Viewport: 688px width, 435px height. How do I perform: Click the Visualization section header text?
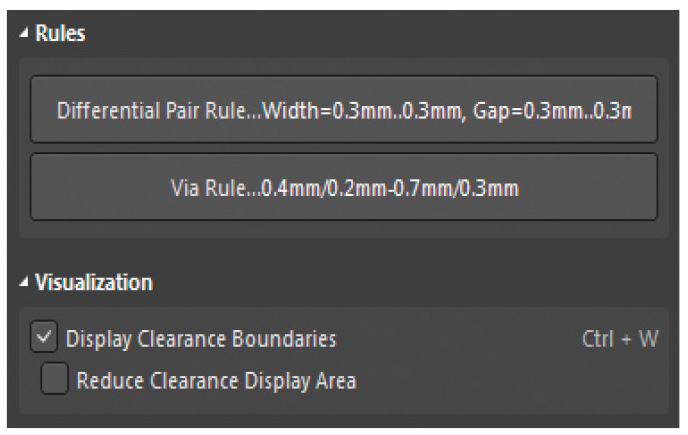[94, 283]
